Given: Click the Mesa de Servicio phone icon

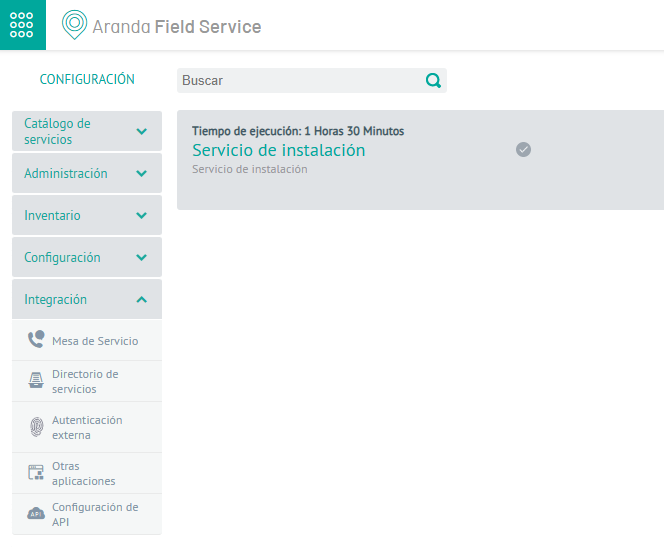Looking at the screenshot, I should pos(36,340).
